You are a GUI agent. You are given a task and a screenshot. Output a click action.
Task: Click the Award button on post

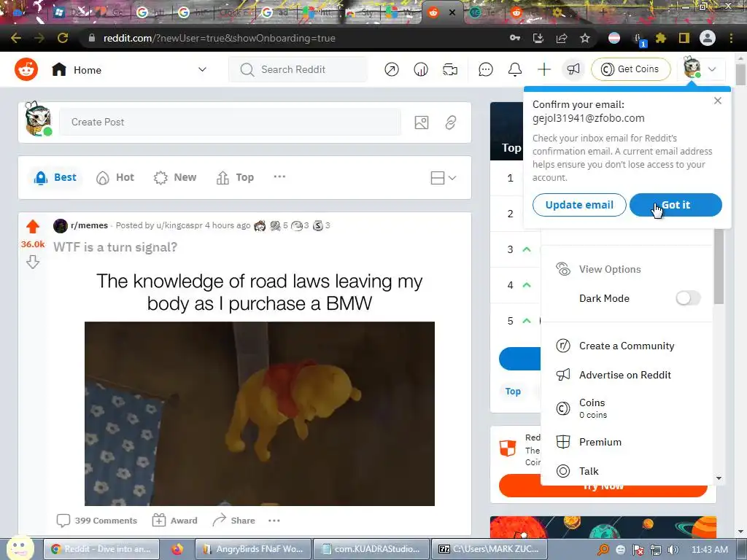coord(175,521)
